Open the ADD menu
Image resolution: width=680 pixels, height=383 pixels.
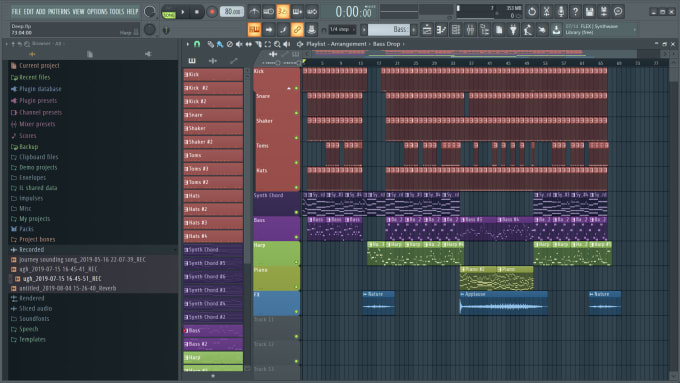click(x=41, y=12)
